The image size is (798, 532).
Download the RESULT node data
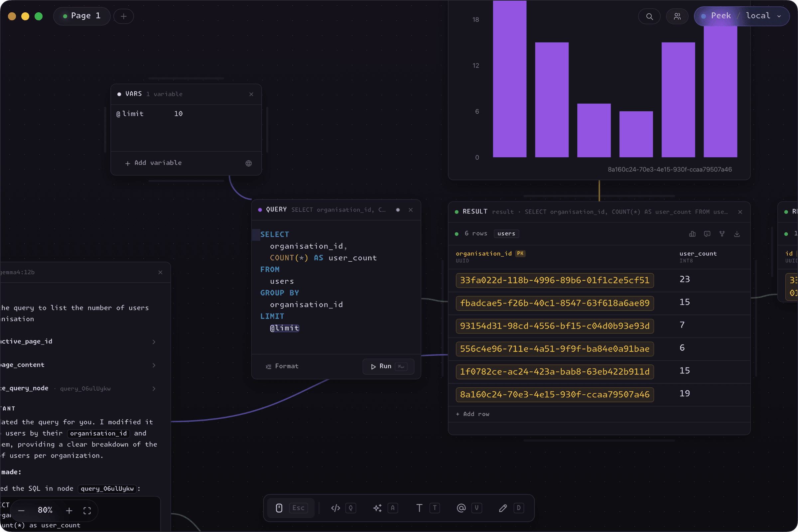coord(737,234)
